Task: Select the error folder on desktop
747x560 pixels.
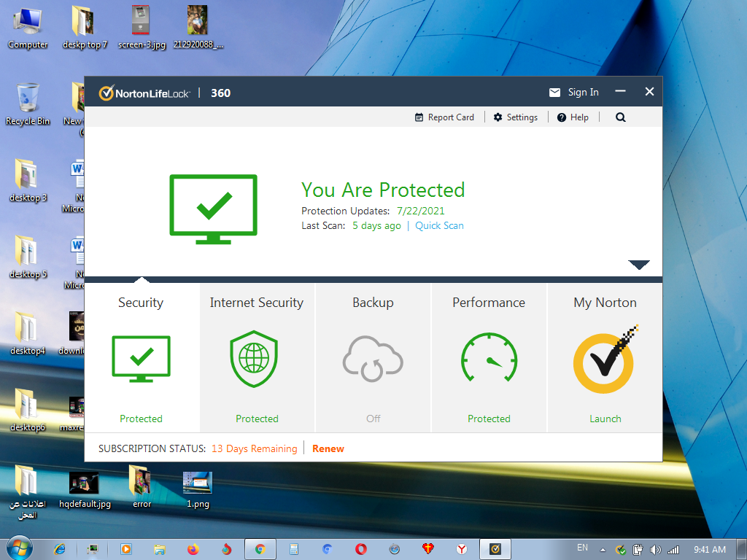Action: 142,487
